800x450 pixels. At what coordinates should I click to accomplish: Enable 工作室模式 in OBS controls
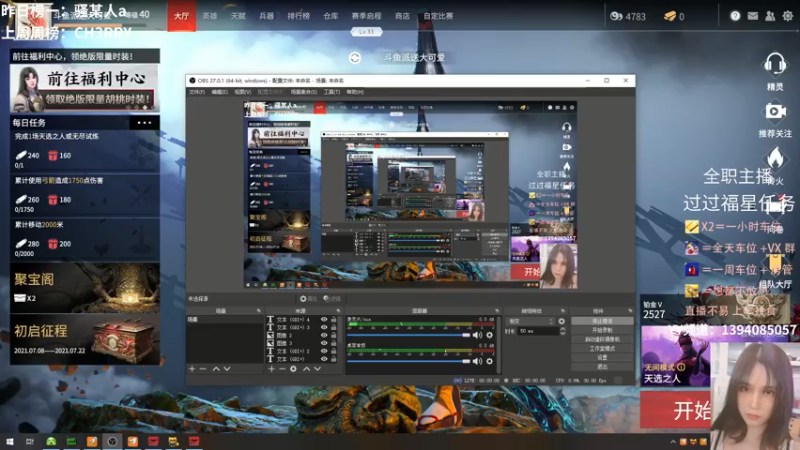(x=602, y=348)
